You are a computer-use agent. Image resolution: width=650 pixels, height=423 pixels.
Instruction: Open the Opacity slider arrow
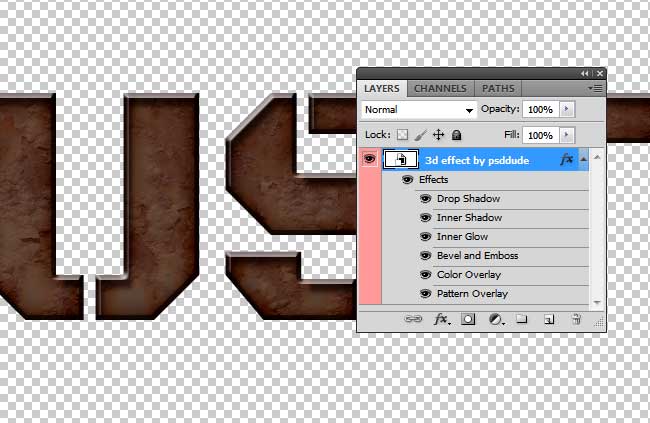(567, 109)
